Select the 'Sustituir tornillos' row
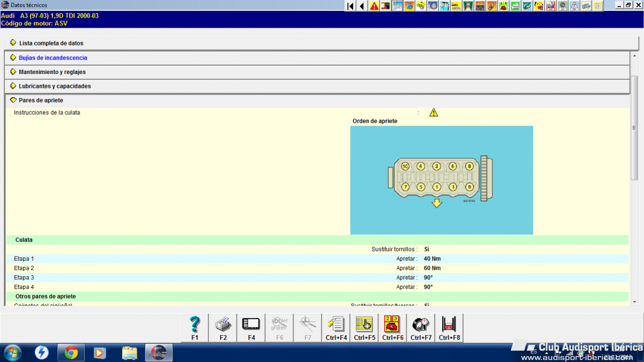Screen dimensions: 644x362 point(317,249)
